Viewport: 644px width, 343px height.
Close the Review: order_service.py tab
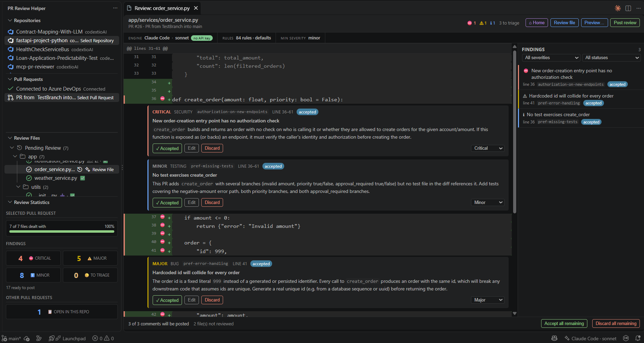[x=196, y=8]
